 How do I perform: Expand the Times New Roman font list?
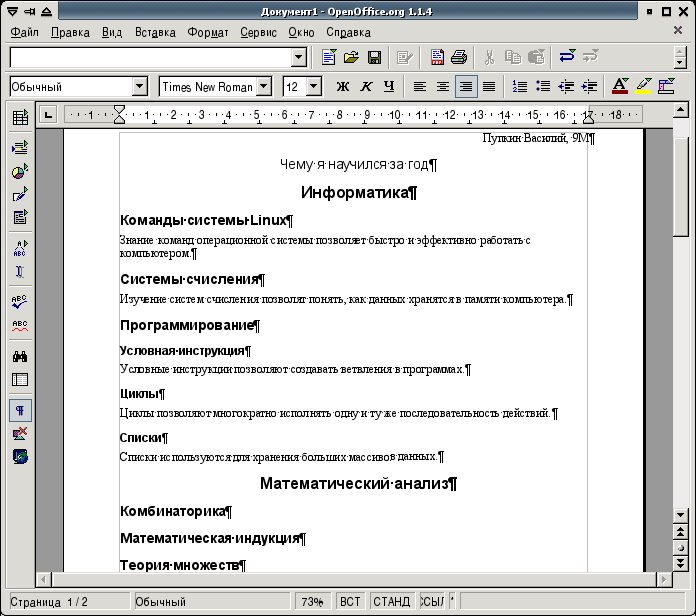[x=264, y=87]
